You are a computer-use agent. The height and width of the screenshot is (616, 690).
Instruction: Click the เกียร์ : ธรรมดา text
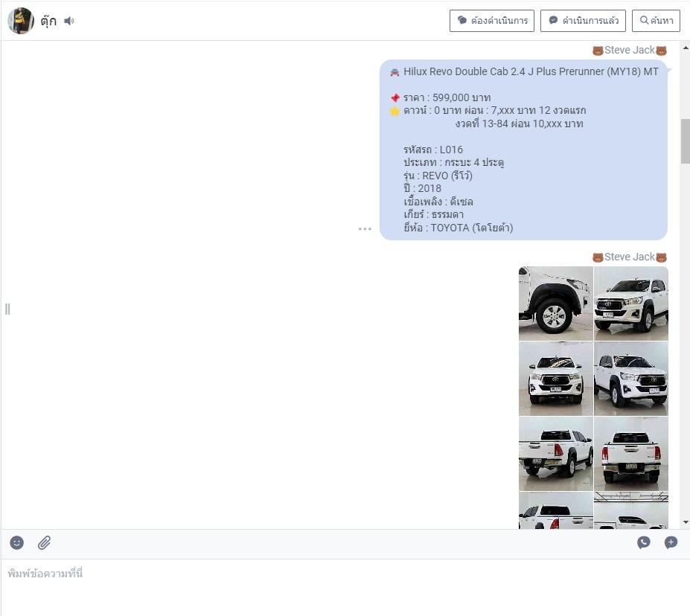(433, 214)
